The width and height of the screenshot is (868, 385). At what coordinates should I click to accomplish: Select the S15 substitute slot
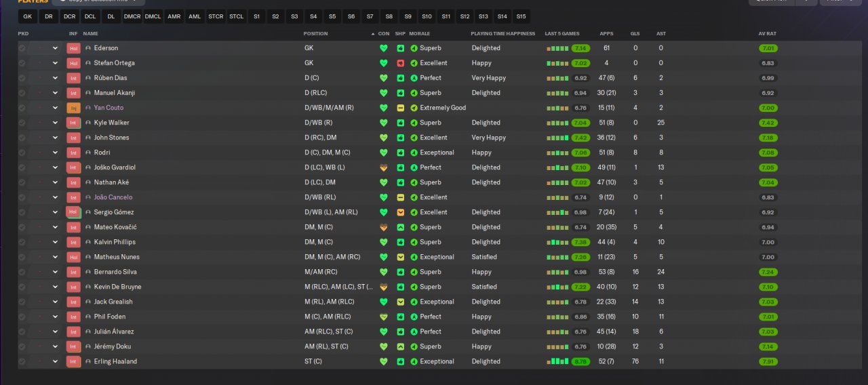(x=521, y=16)
